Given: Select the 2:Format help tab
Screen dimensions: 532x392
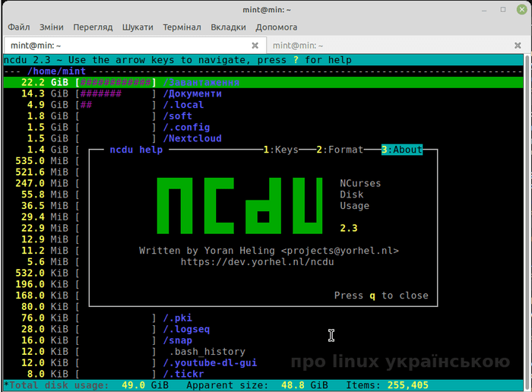Looking at the screenshot, I should [x=340, y=150].
